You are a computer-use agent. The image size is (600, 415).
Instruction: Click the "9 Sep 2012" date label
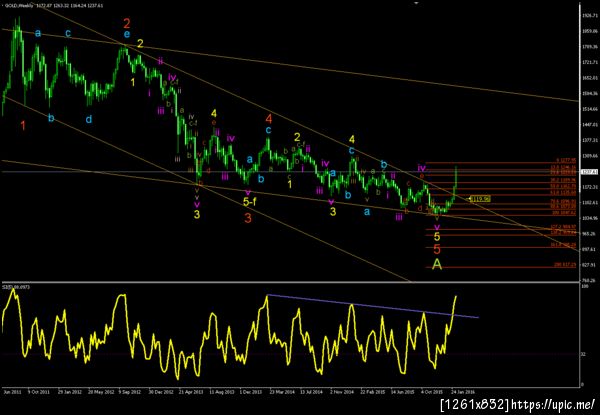[x=129, y=392]
